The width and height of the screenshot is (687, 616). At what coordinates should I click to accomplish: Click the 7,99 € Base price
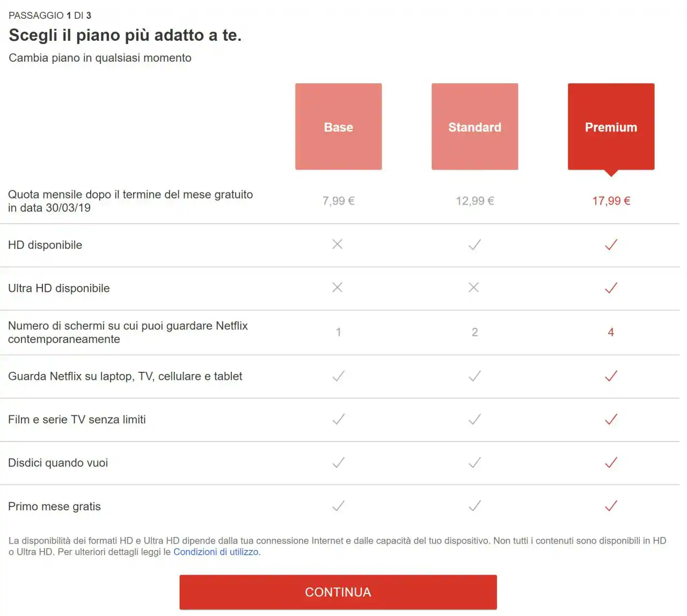[x=338, y=201]
